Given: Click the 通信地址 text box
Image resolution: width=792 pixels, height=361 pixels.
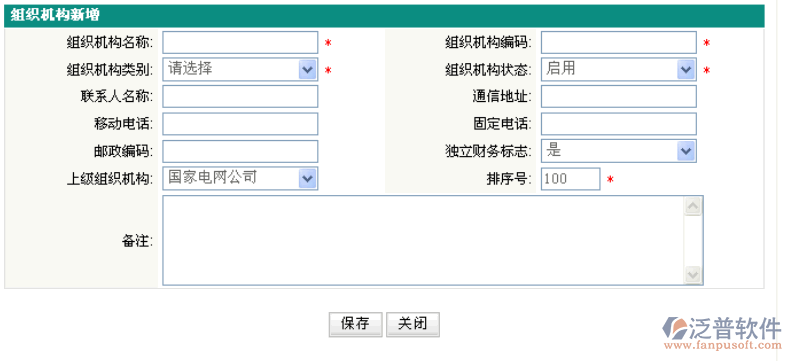Looking at the screenshot, I should [x=619, y=96].
